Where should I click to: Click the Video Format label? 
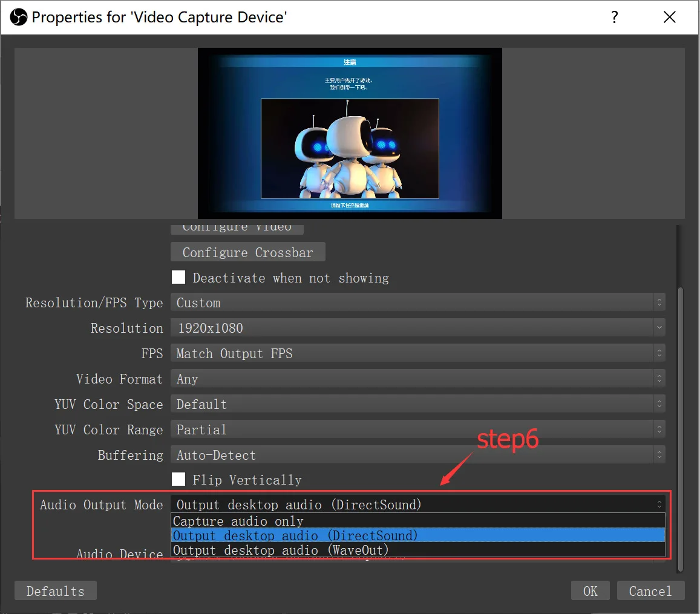point(119,379)
